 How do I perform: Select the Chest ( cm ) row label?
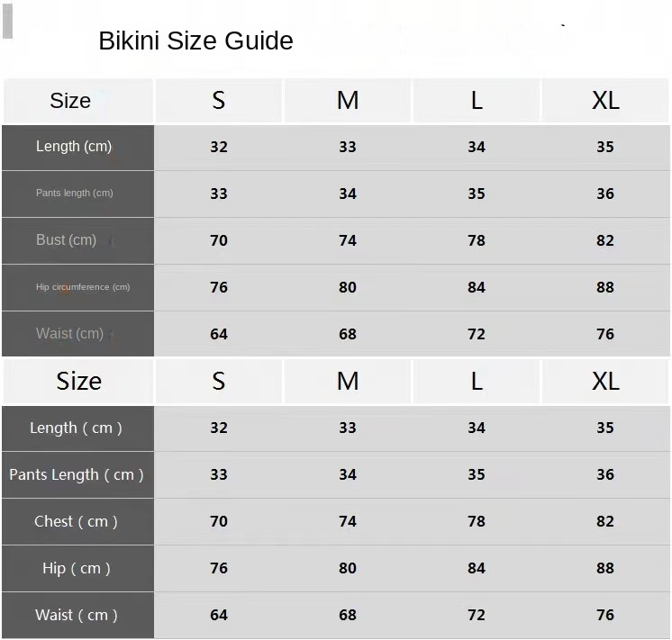pos(77,522)
